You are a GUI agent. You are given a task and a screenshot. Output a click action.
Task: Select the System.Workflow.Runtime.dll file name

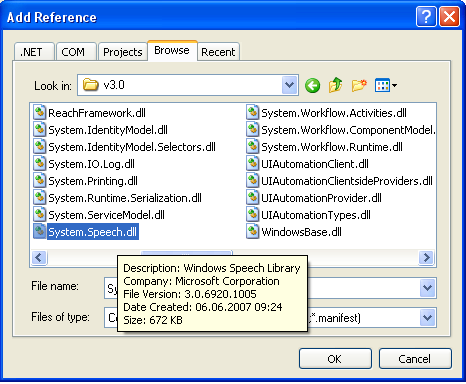pyautogui.click(x=332, y=147)
